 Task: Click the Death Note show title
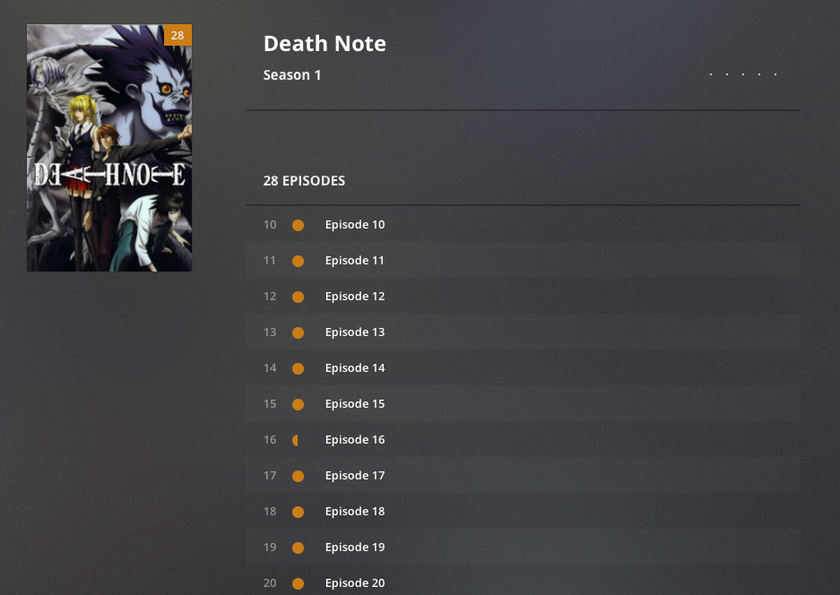click(325, 44)
